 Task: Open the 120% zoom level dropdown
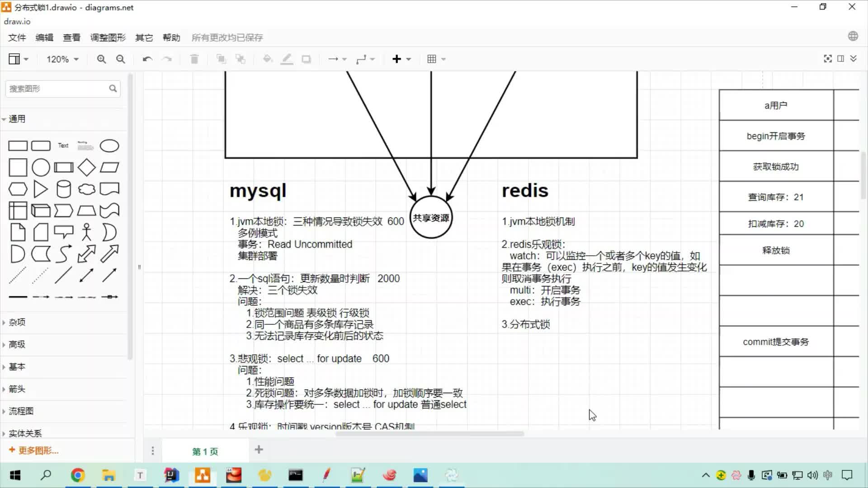(63, 59)
